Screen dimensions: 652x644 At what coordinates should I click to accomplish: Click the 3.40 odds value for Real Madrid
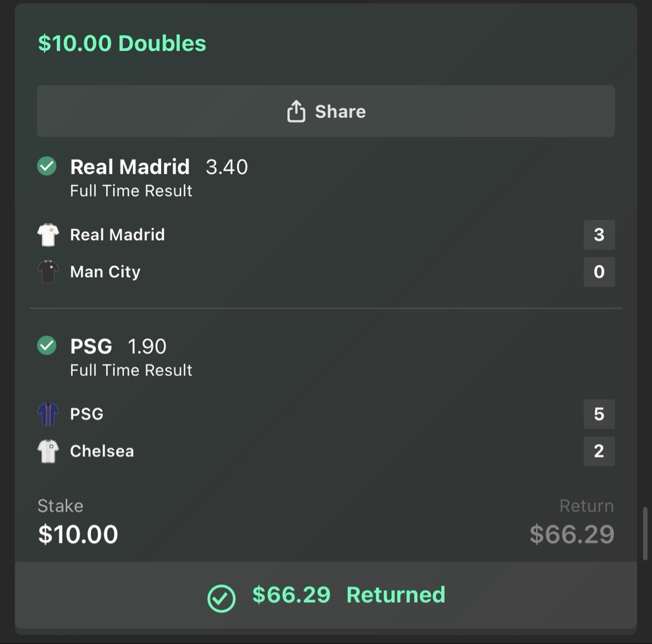click(x=226, y=167)
